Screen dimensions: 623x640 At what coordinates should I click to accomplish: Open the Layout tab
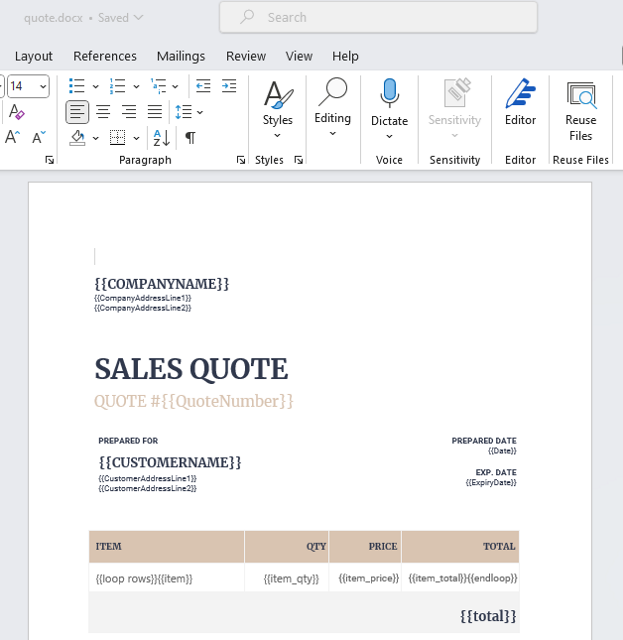(x=34, y=56)
